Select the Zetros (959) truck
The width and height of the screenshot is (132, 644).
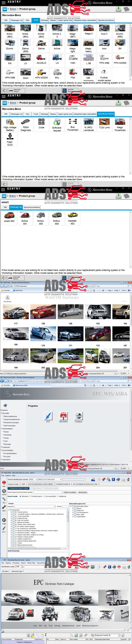pyautogui.click(x=26, y=46)
